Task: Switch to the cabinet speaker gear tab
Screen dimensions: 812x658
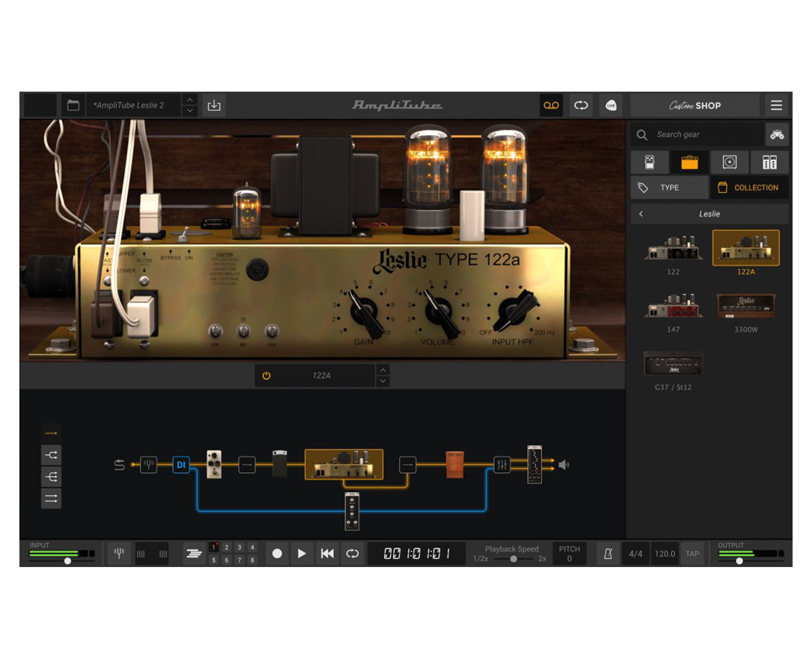Action: click(x=729, y=162)
